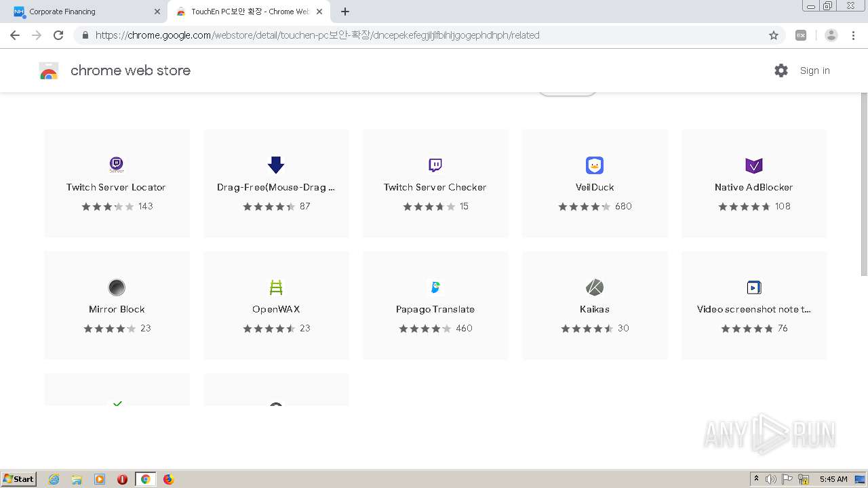
Task: Open the Mirror Block sphere icon
Action: point(117,287)
